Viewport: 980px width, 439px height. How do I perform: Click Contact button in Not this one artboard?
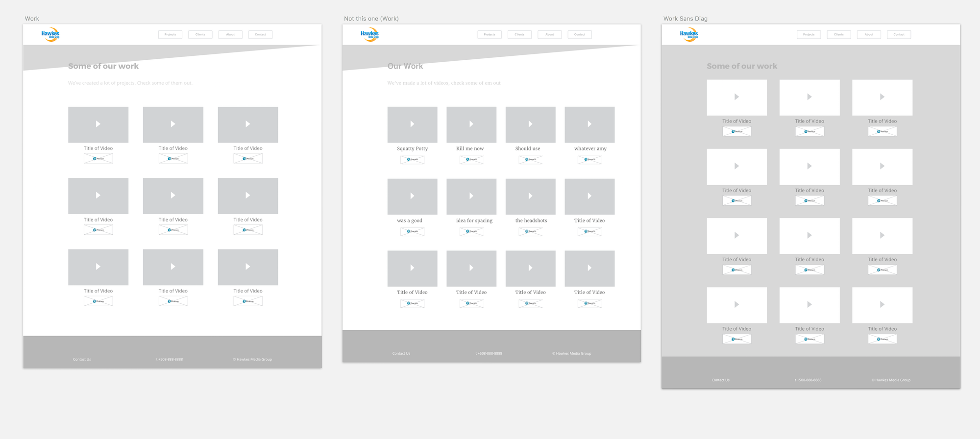[580, 35]
